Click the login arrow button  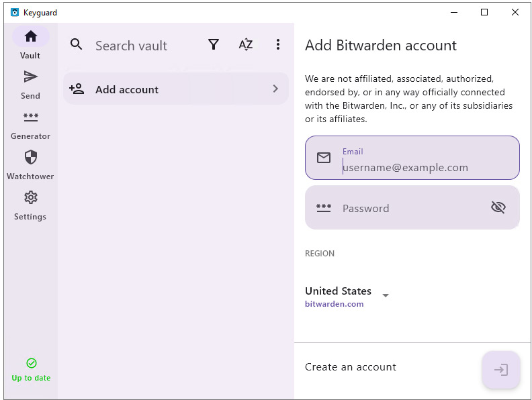(x=501, y=370)
